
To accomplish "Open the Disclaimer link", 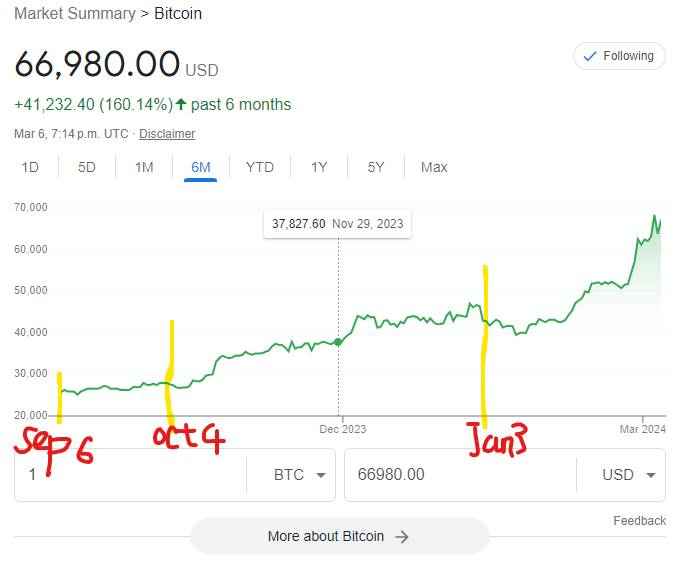I will point(167,133).
